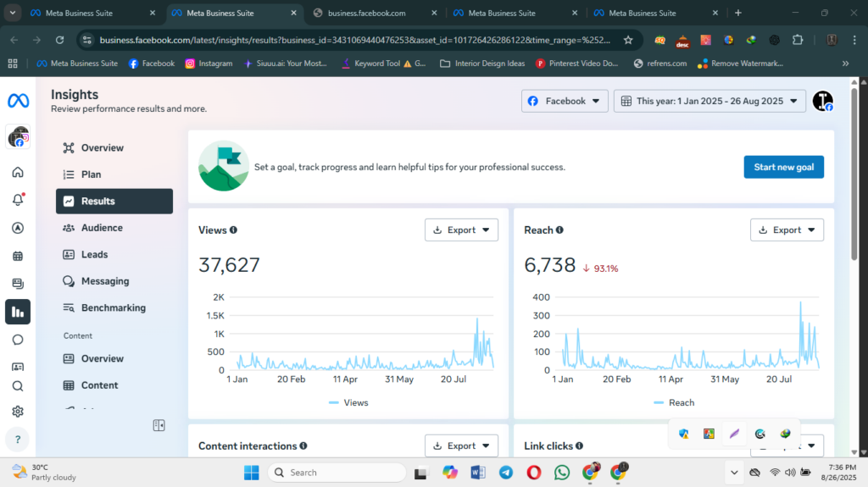Open the Keyword Tool bookmark
The height and width of the screenshot is (487, 868).
click(383, 64)
